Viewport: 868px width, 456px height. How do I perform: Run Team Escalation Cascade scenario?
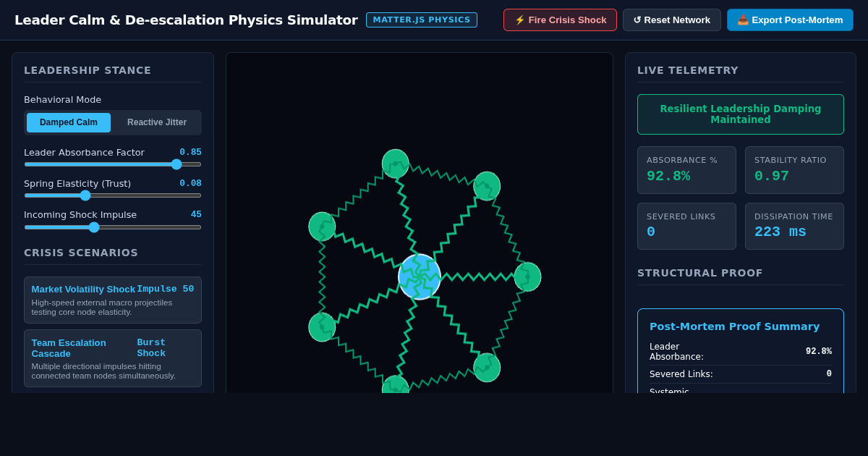(x=113, y=358)
